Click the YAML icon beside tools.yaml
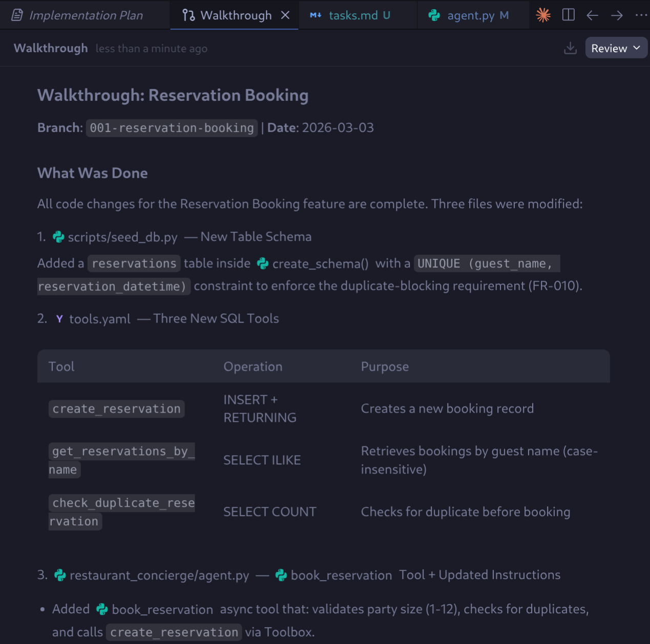The width and height of the screenshot is (650, 644). (59, 319)
